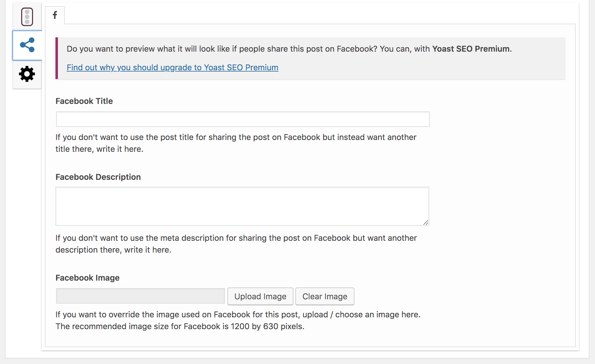Click the Clear Image button
The width and height of the screenshot is (595, 364).
click(x=325, y=296)
